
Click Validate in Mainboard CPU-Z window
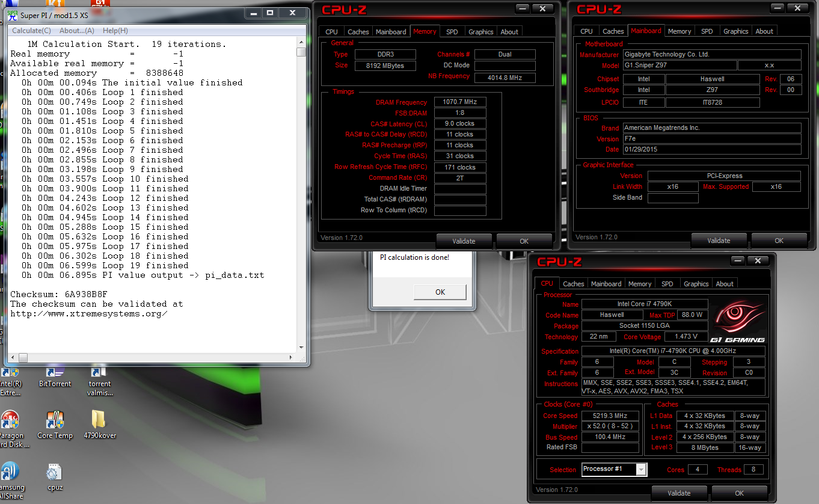[x=719, y=241]
